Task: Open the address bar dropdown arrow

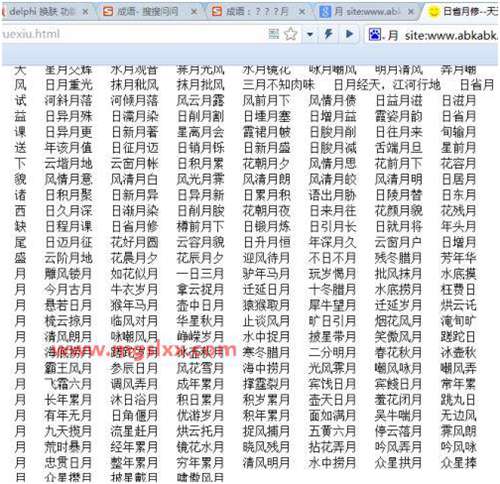Action: (310, 34)
